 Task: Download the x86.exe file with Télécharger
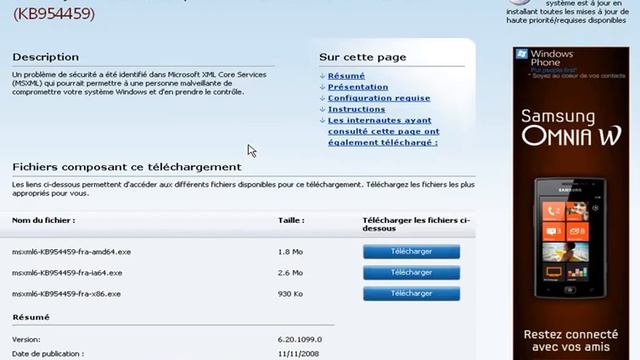pyautogui.click(x=411, y=293)
